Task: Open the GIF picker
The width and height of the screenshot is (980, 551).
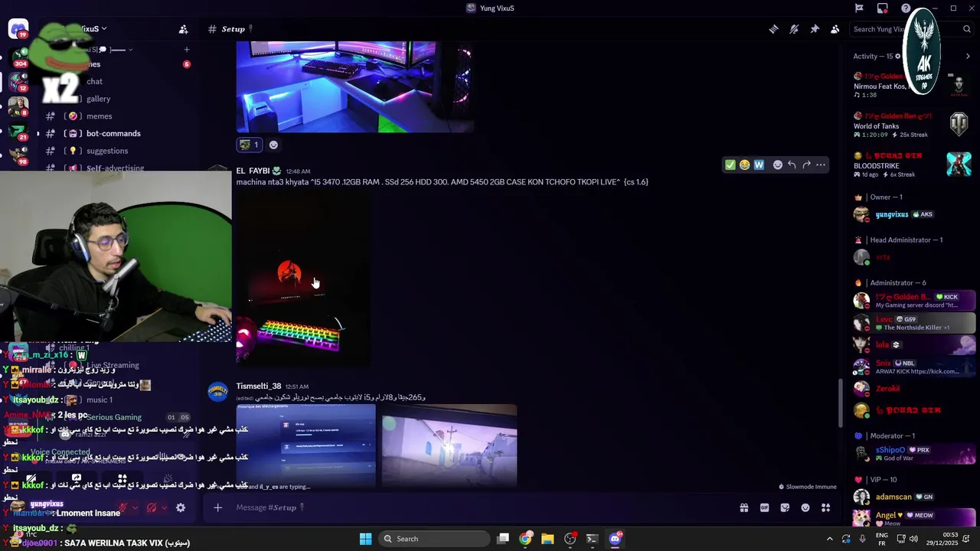Action: (x=764, y=507)
